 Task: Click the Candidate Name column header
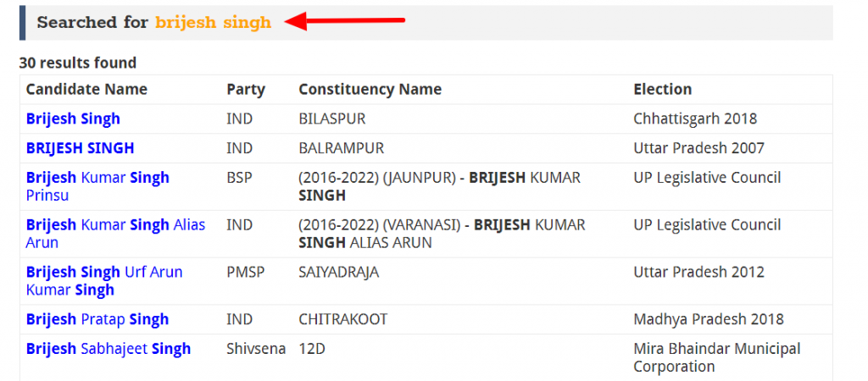tap(87, 89)
